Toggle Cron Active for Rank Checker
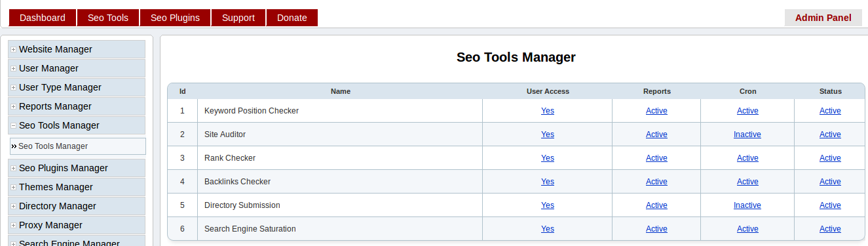 [747, 158]
